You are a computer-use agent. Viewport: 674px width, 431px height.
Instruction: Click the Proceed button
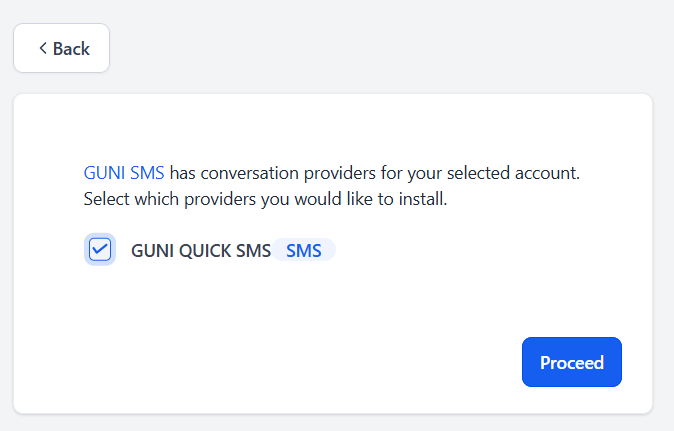tap(572, 362)
